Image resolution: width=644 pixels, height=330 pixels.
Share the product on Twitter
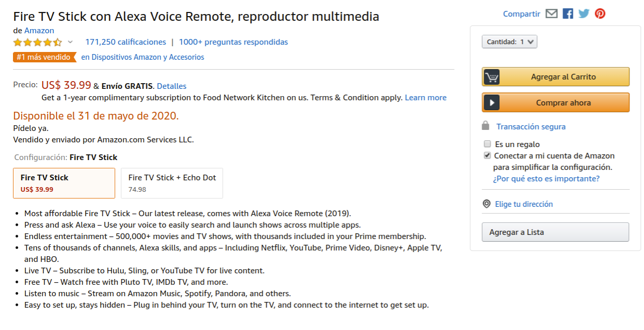[x=584, y=14]
